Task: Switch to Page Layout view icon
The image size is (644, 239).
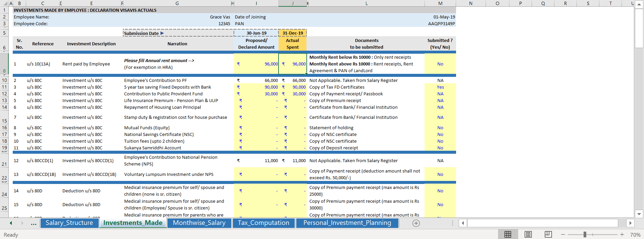Action: pyautogui.click(x=528, y=234)
